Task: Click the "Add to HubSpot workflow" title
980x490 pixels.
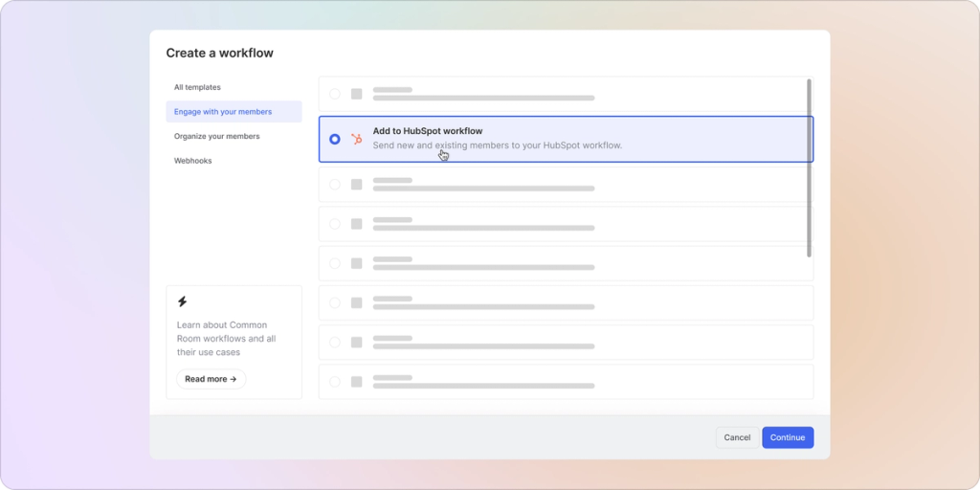Action: point(428,131)
